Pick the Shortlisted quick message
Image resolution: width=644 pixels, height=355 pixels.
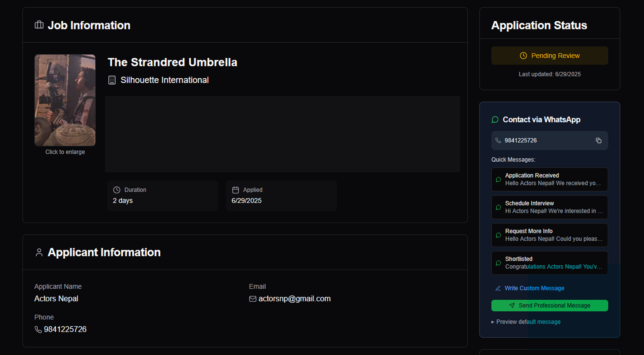tap(549, 263)
